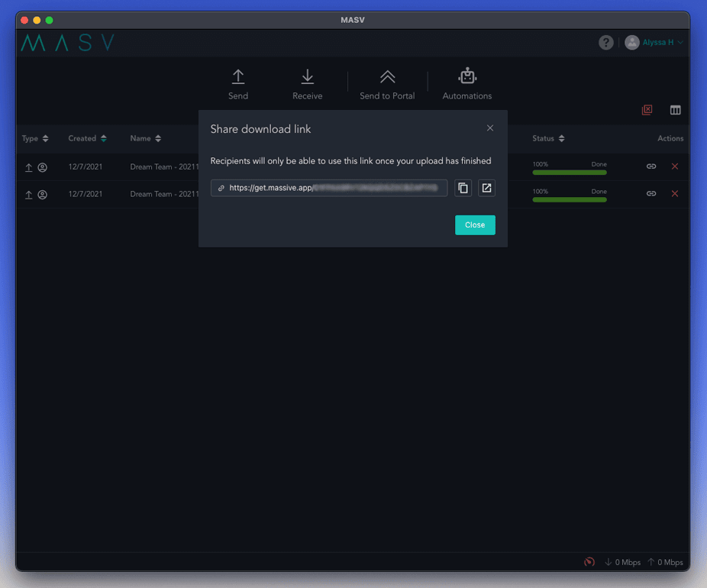Open the column layout chooser icon

point(675,110)
